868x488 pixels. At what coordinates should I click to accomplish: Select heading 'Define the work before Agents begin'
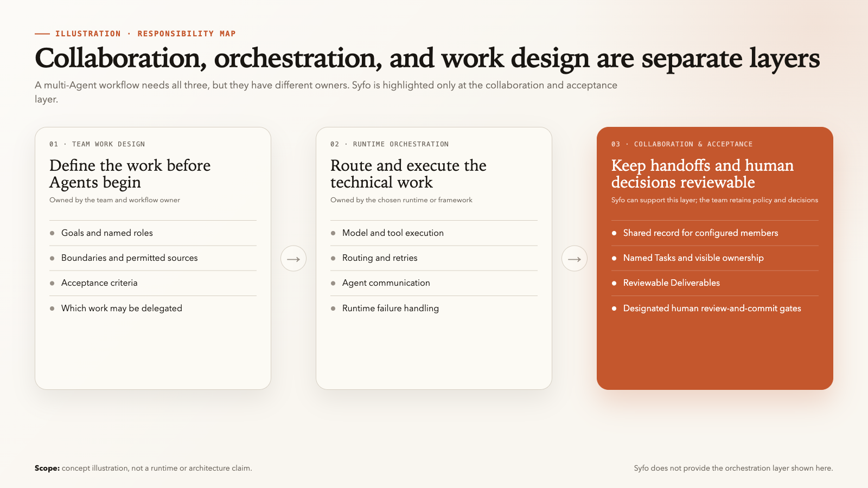click(x=130, y=174)
